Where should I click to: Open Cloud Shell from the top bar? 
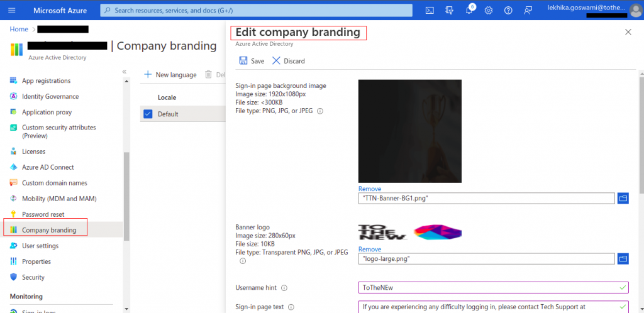pyautogui.click(x=430, y=10)
